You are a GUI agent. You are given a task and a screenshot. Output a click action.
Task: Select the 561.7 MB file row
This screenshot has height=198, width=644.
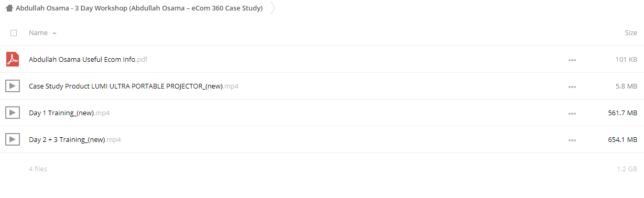click(322, 113)
